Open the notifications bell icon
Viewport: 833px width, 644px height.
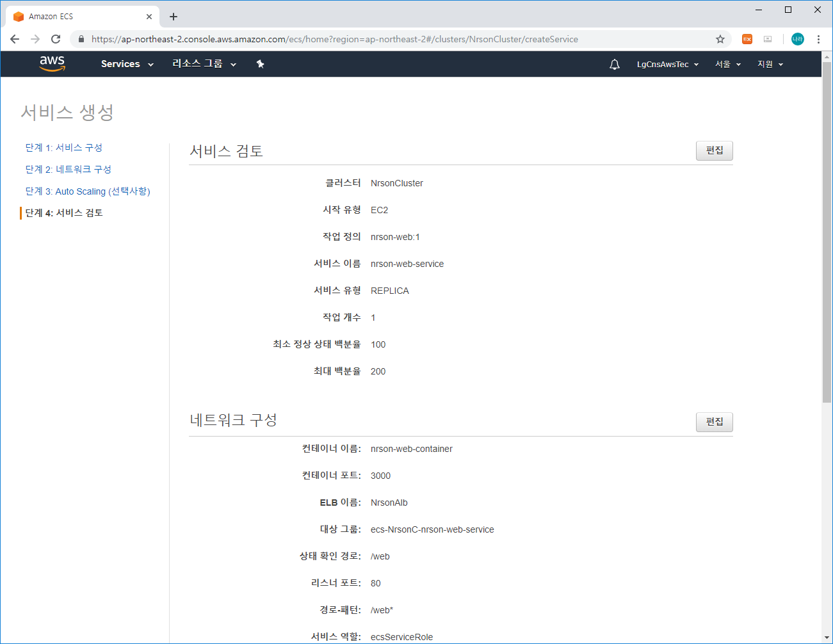(615, 64)
